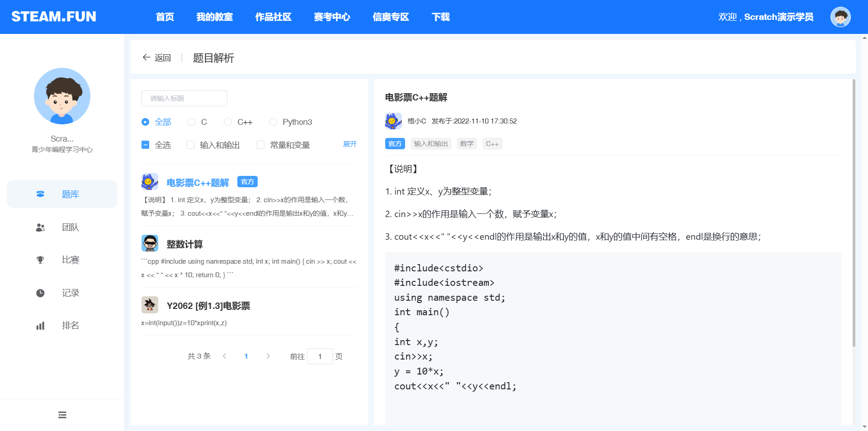The image size is (868, 431).
Task: Open 首页 in the top navigation
Action: click(165, 17)
